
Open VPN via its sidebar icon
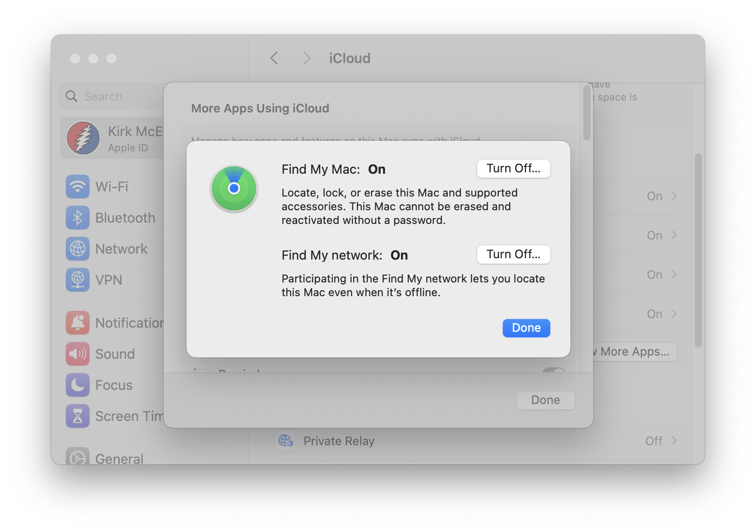[x=78, y=280]
